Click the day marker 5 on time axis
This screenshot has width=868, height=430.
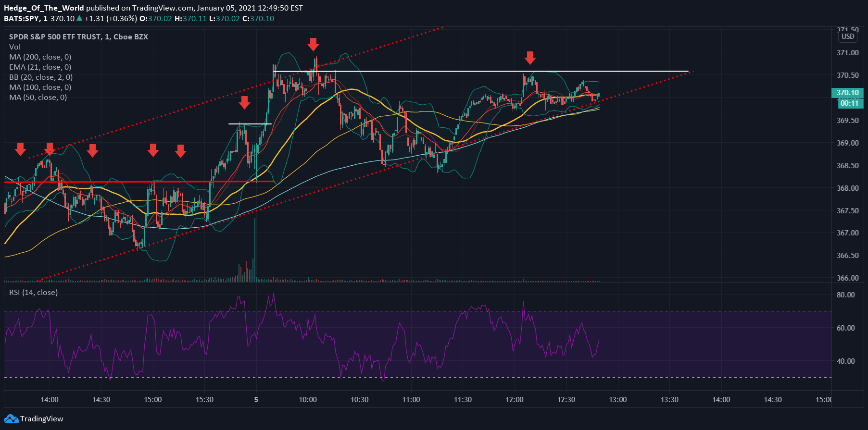256,399
